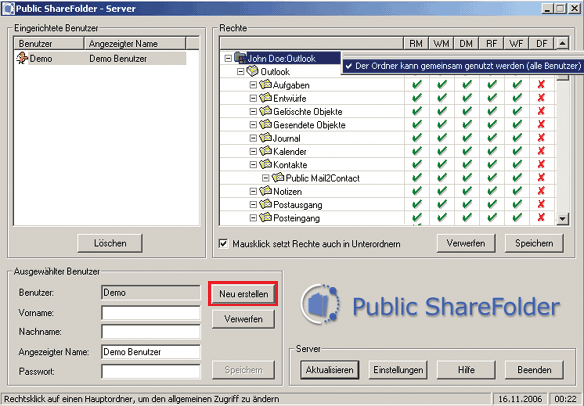Click the Posteingang folder icon
Screen dimensions: 584x406
[x=266, y=218]
